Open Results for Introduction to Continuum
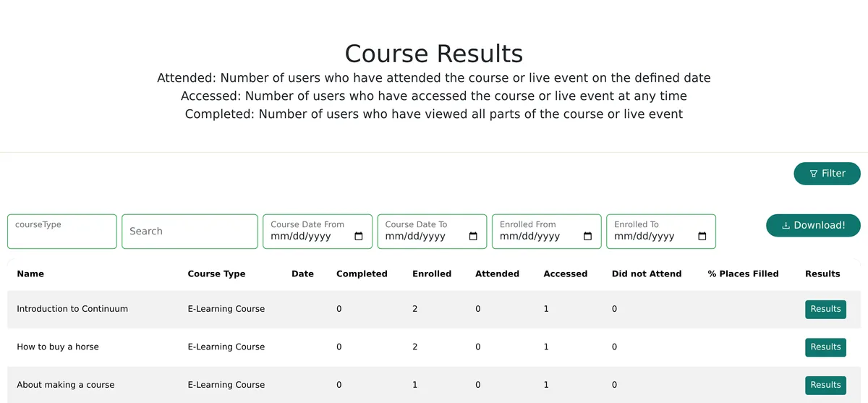Screen dimensions: 868x403 point(825,309)
